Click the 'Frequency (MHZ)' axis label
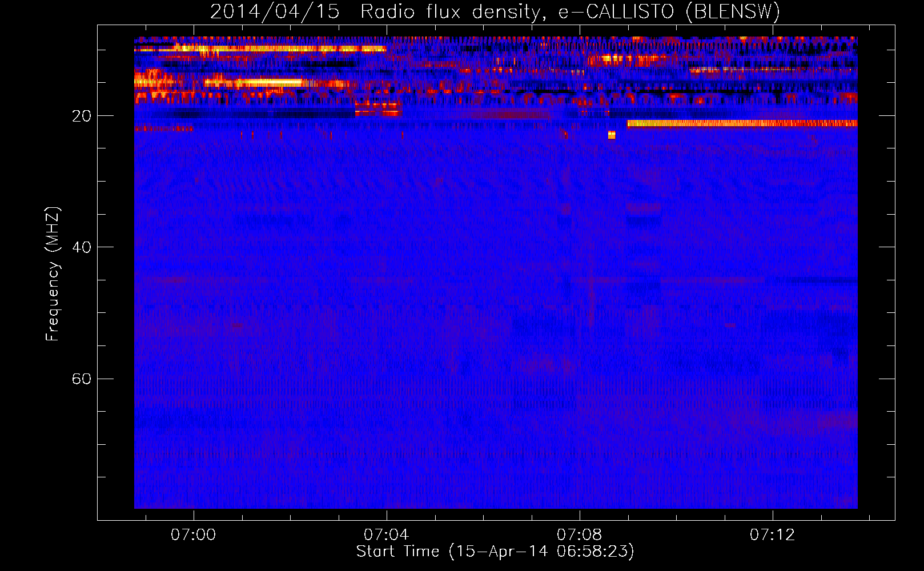The height and width of the screenshot is (571, 924). [x=53, y=274]
